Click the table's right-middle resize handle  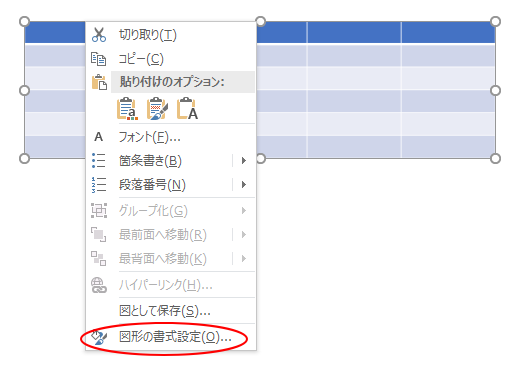(495, 90)
